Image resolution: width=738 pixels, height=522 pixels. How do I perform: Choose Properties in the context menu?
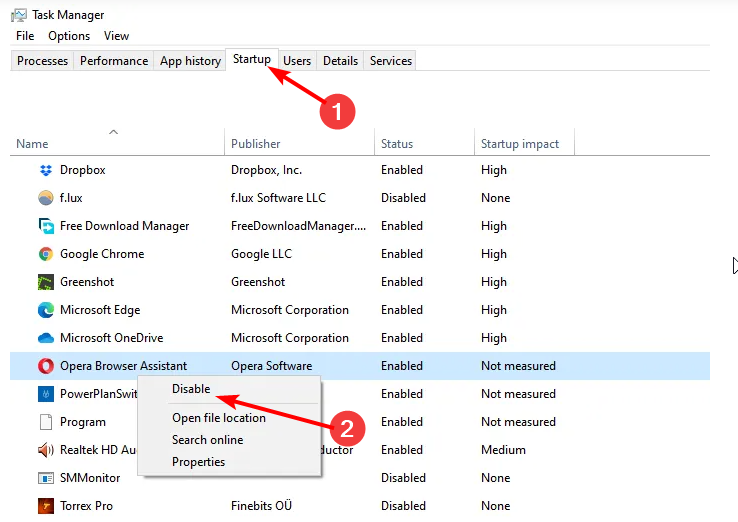pos(230,462)
